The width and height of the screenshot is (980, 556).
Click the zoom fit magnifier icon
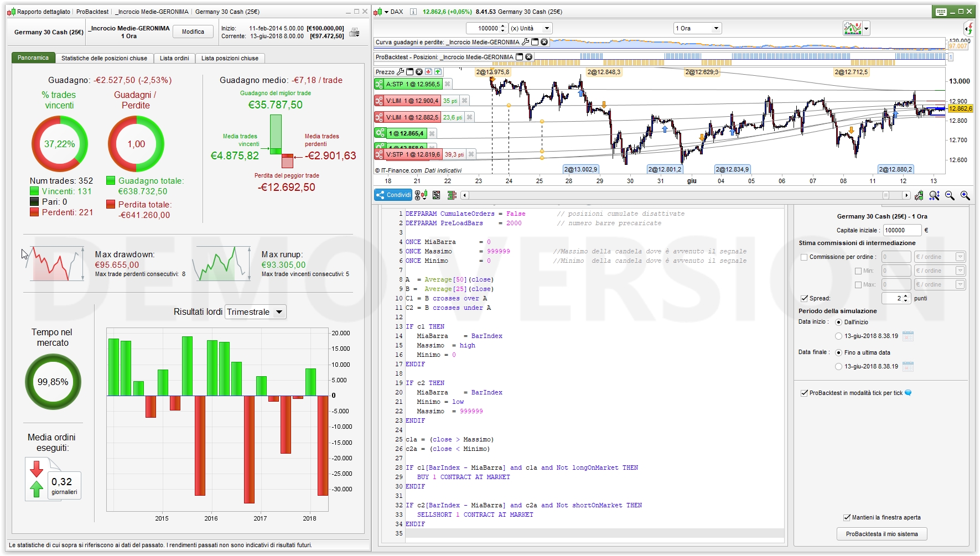coord(935,195)
